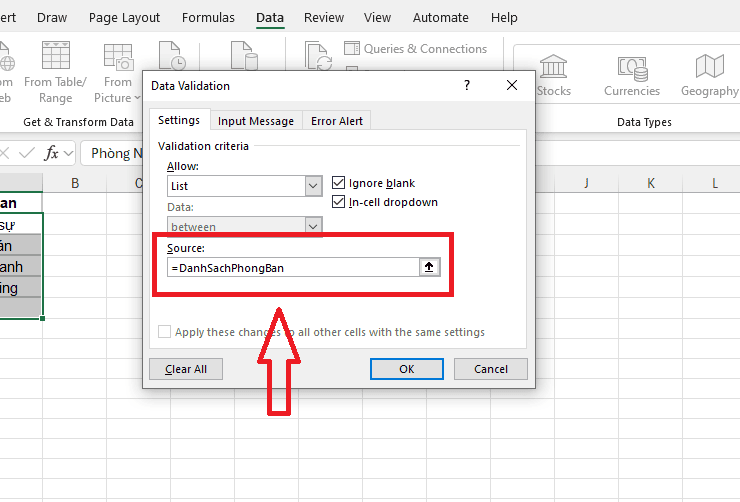Viewport: 740px width, 502px height.
Task: Open the Automate ribbon tab
Action: 441,17
